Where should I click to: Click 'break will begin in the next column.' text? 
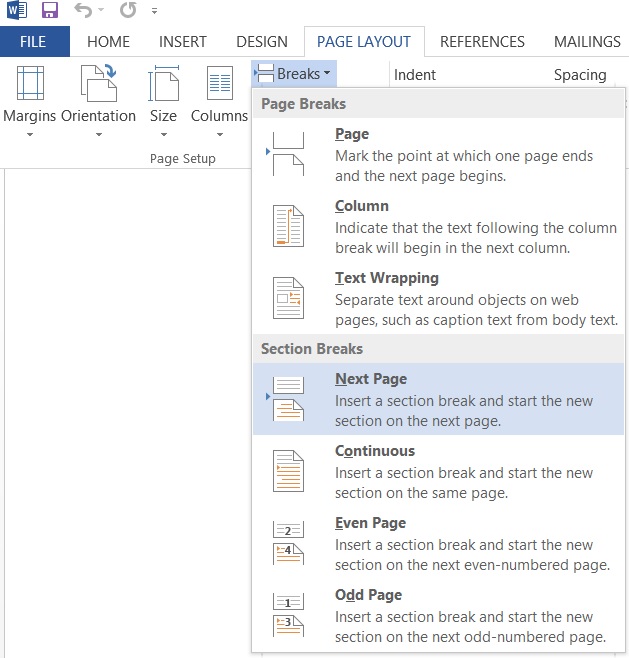[x=452, y=248]
